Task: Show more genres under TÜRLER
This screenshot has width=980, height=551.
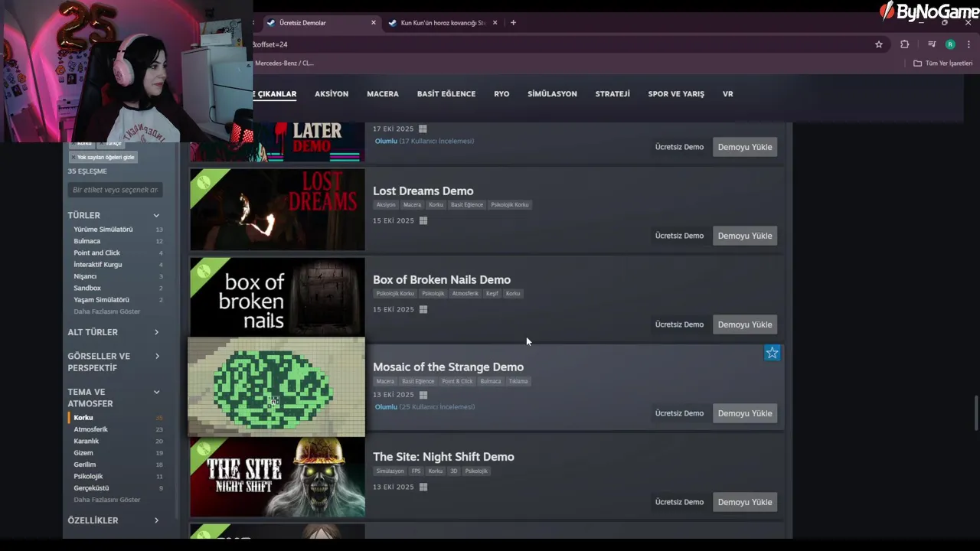Action: coord(107,311)
